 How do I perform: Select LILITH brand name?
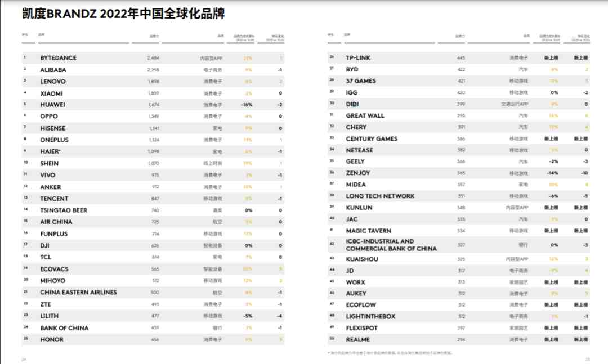coord(49,316)
